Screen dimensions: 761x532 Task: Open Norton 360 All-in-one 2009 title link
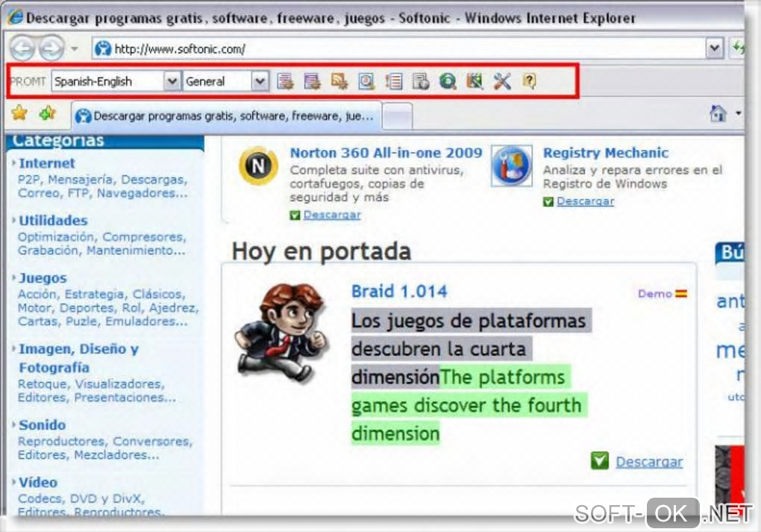click(386, 152)
